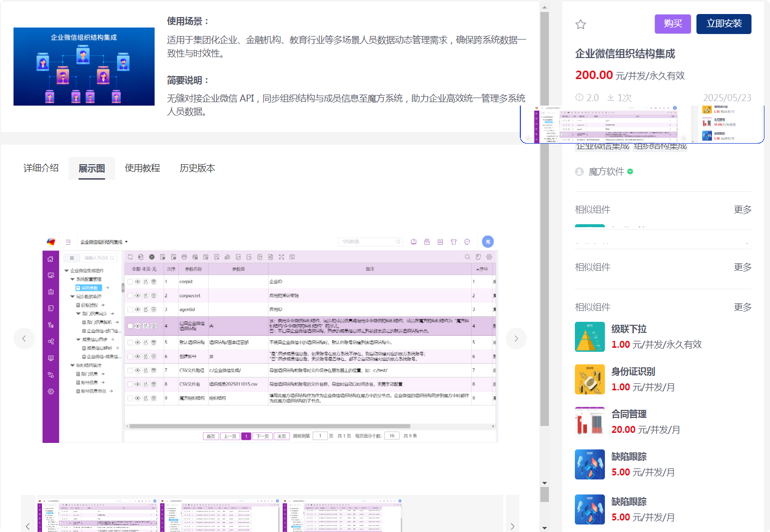Select the middle thumbnail in bottom strip
The height and width of the screenshot is (532, 770).
click(220, 515)
